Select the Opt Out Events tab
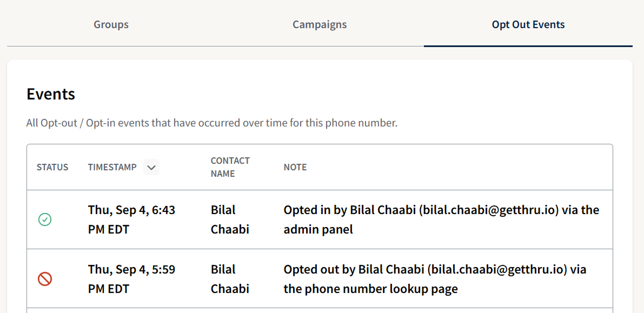Screen dimensions: 644x313 point(528,24)
